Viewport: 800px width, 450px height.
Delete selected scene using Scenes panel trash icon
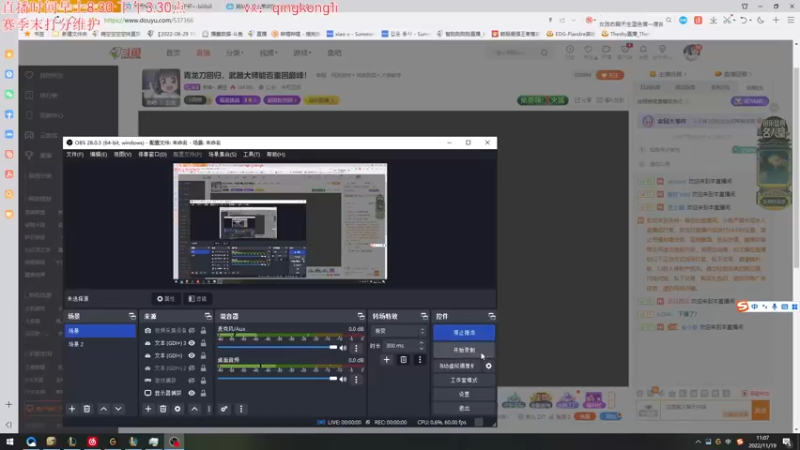87,409
